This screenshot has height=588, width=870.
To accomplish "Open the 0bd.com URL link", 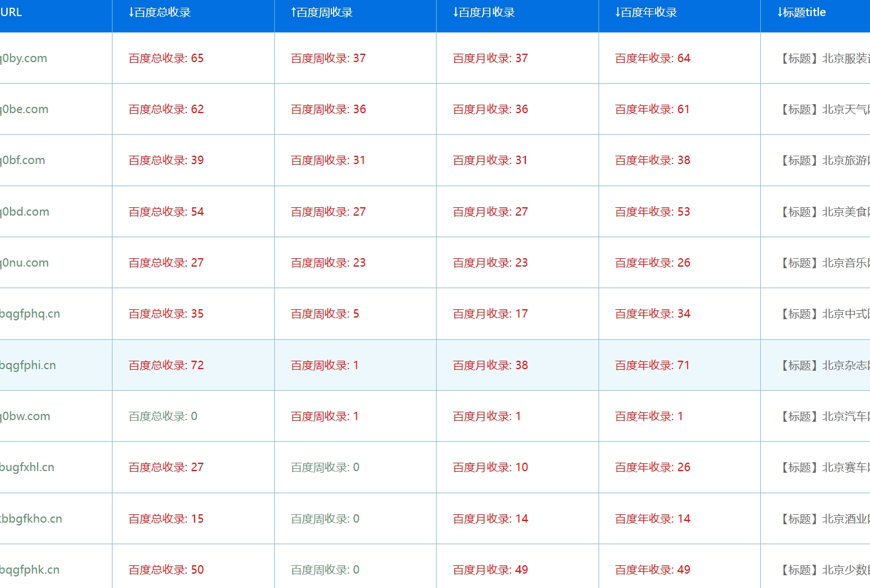I will tap(25, 212).
